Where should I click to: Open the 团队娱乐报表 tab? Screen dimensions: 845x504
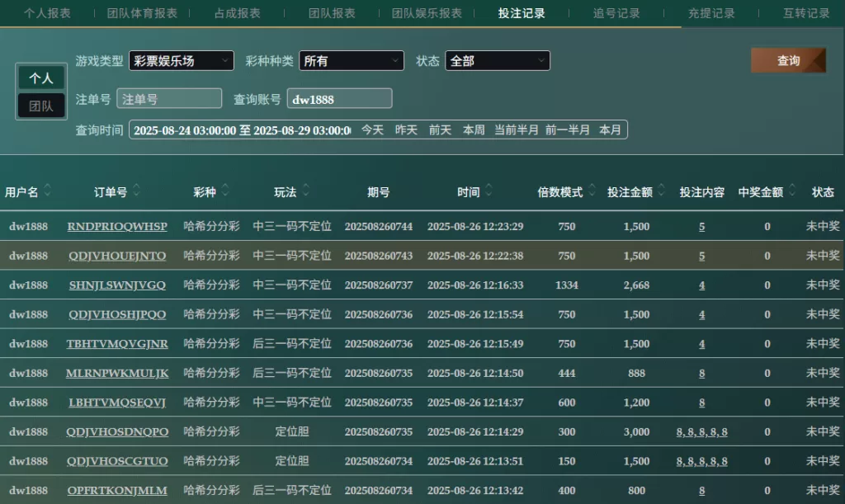coord(427,13)
